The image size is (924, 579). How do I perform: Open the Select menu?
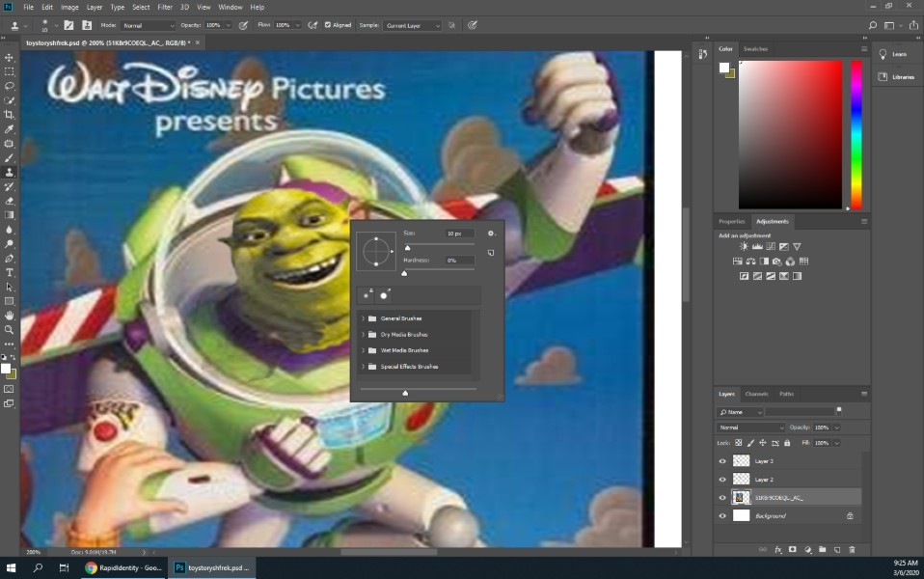pos(141,7)
